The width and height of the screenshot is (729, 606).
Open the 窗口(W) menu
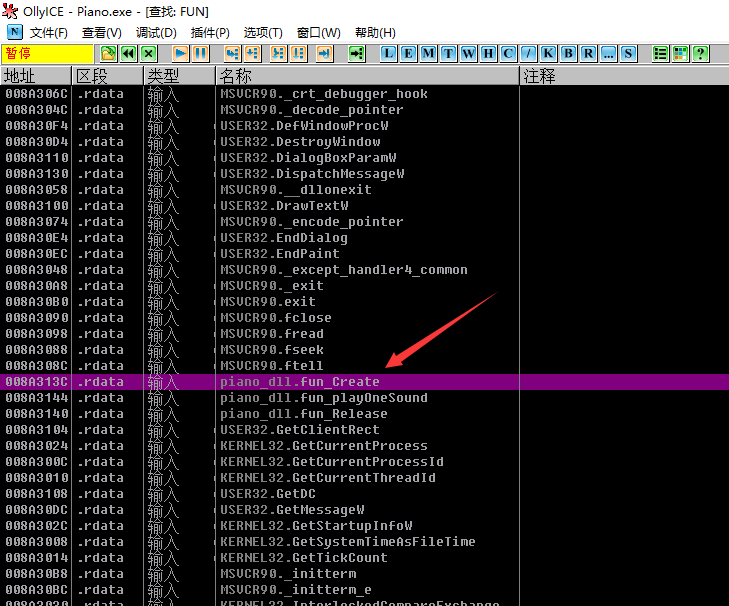(319, 33)
